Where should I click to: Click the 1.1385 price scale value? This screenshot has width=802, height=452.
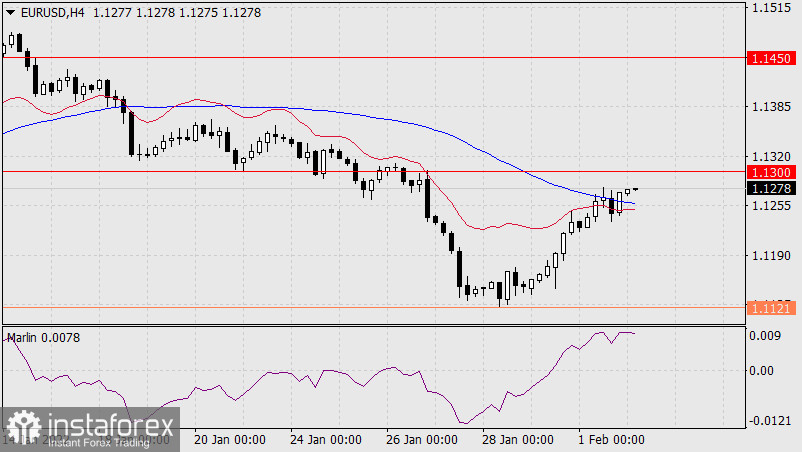[769, 106]
